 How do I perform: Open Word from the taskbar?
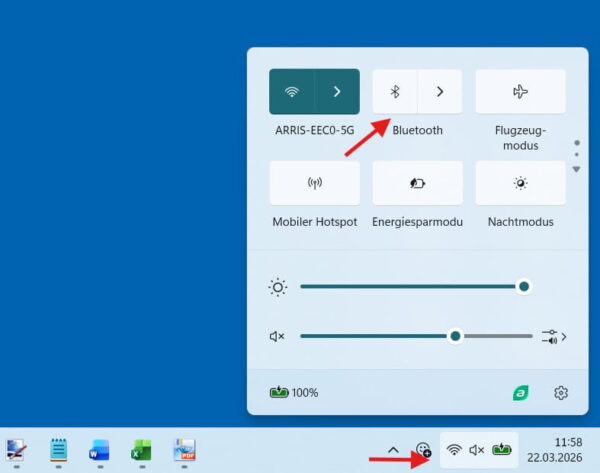[99, 450]
